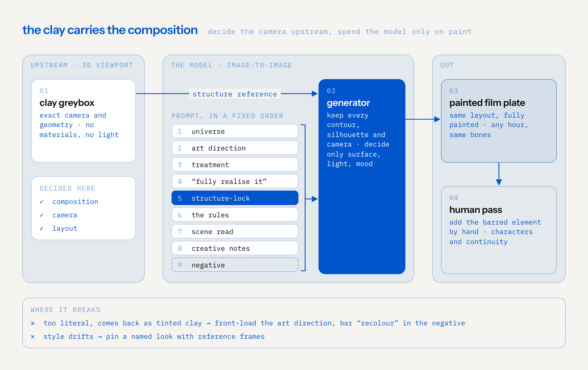Select prompt row '7 scene read'

pyautogui.click(x=235, y=232)
